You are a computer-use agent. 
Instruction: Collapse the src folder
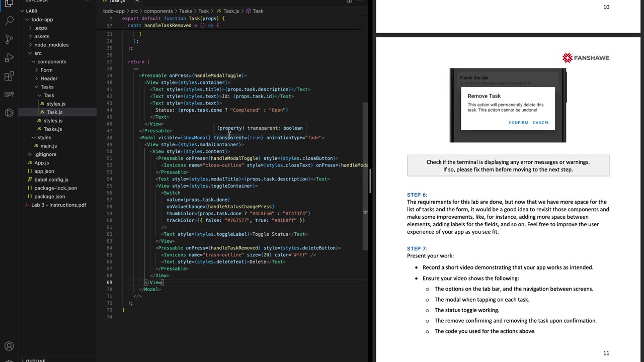coord(30,53)
